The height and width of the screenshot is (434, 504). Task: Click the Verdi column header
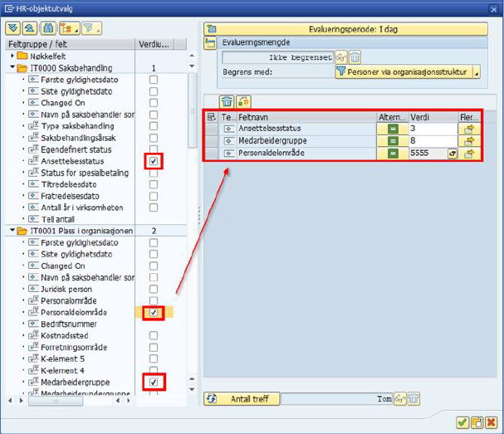coord(433,117)
